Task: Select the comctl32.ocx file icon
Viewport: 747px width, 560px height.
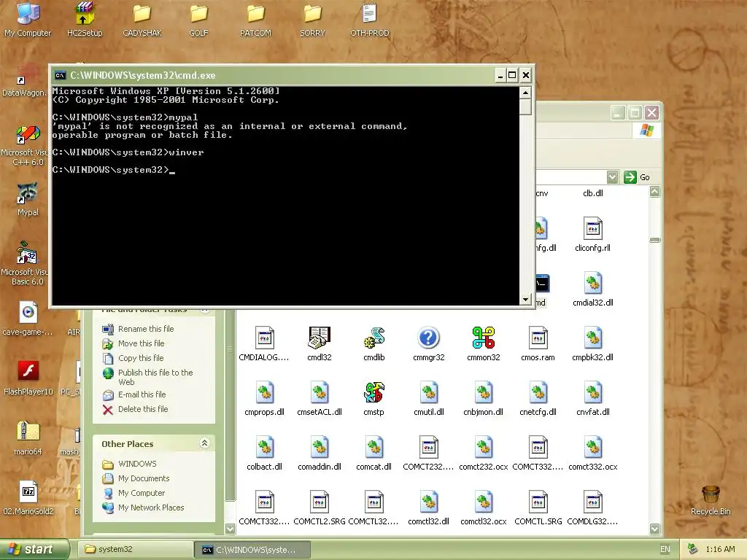Action: pyautogui.click(x=484, y=502)
